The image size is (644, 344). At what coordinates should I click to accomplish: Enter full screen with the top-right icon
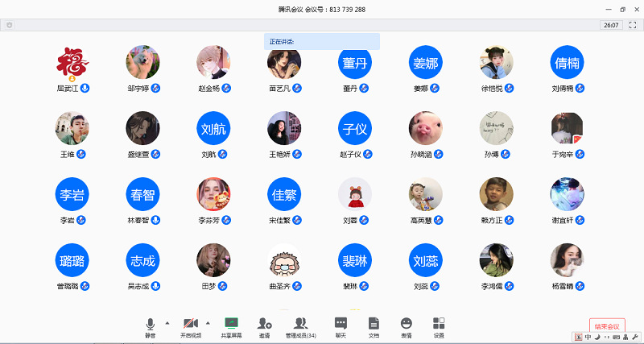click(x=633, y=25)
